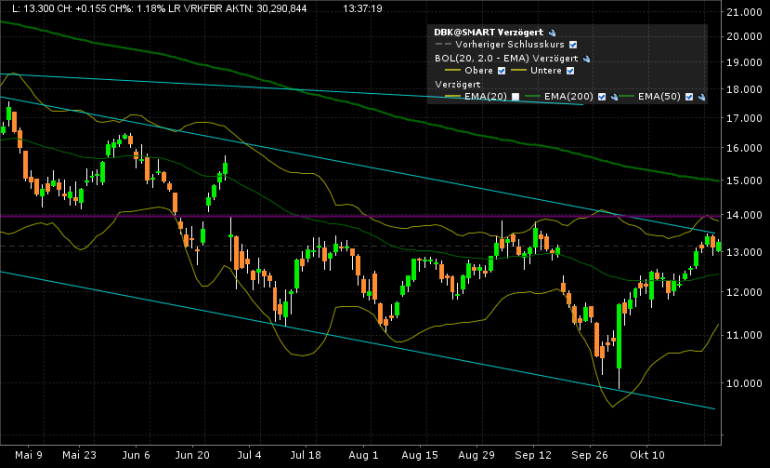
Task: Click the 'EMA(50)' legend label
Action: pos(660,96)
